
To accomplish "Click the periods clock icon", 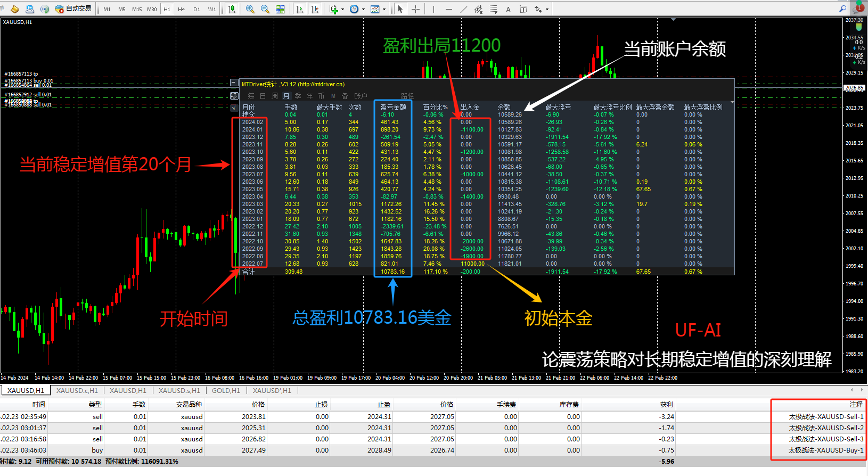I will click(x=354, y=9).
